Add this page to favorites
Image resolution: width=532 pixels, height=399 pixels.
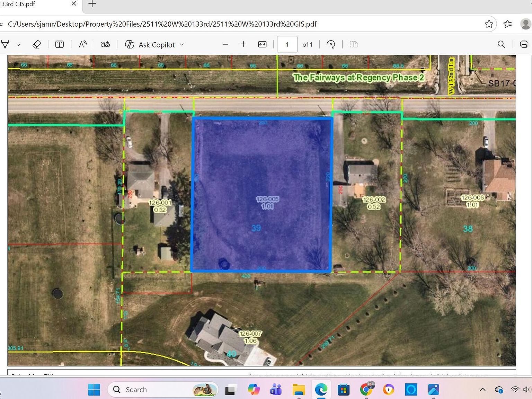pyautogui.click(x=489, y=24)
